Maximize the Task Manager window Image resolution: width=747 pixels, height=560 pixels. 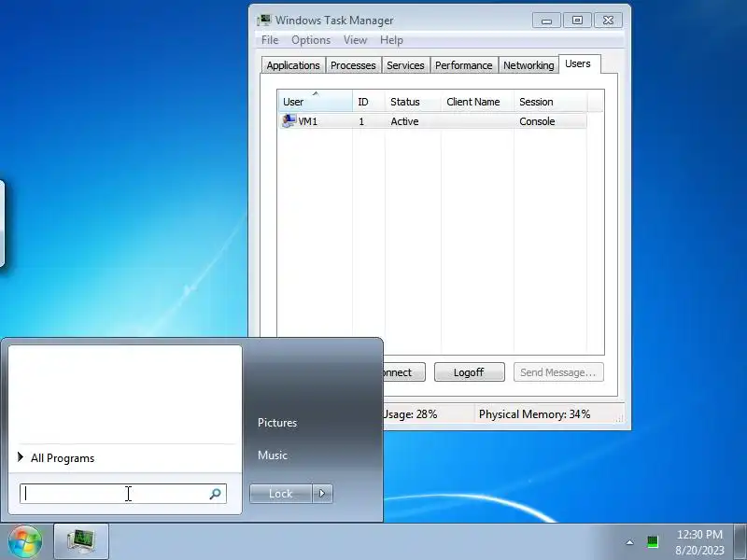577,21
